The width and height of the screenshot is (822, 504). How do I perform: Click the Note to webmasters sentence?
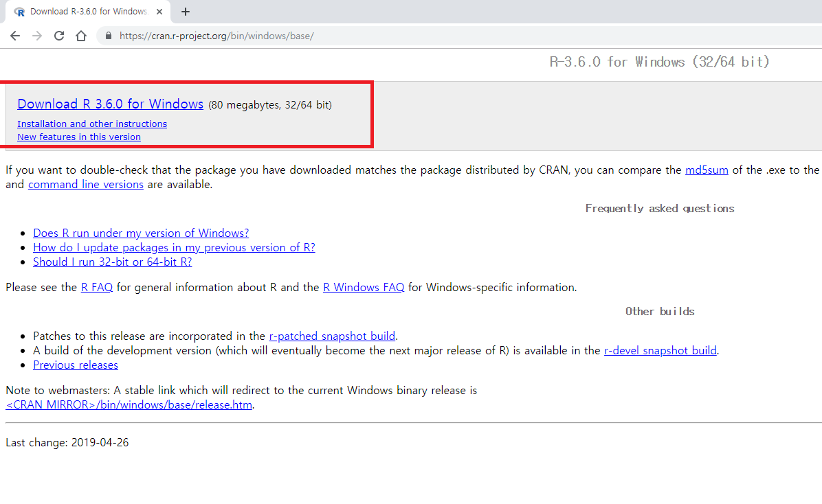(x=241, y=390)
